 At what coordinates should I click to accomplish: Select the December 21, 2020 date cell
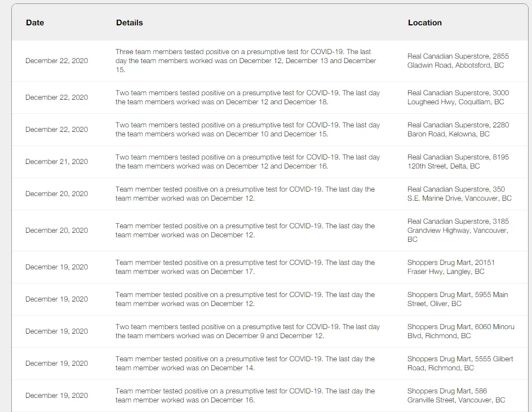click(57, 162)
